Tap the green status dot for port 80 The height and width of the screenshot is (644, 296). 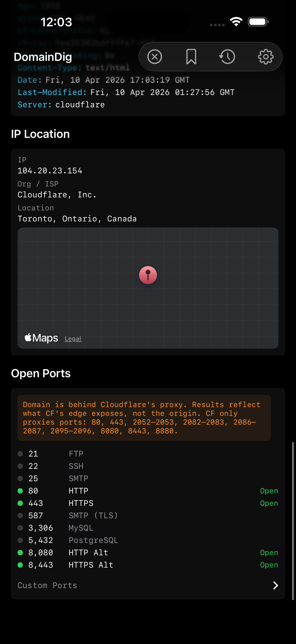pyautogui.click(x=20, y=491)
